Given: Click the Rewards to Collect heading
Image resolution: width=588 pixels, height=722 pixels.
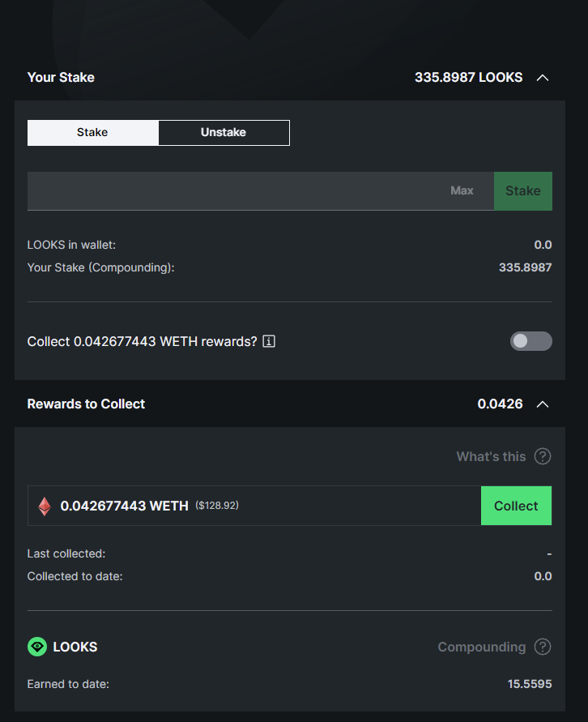Looking at the screenshot, I should point(86,404).
